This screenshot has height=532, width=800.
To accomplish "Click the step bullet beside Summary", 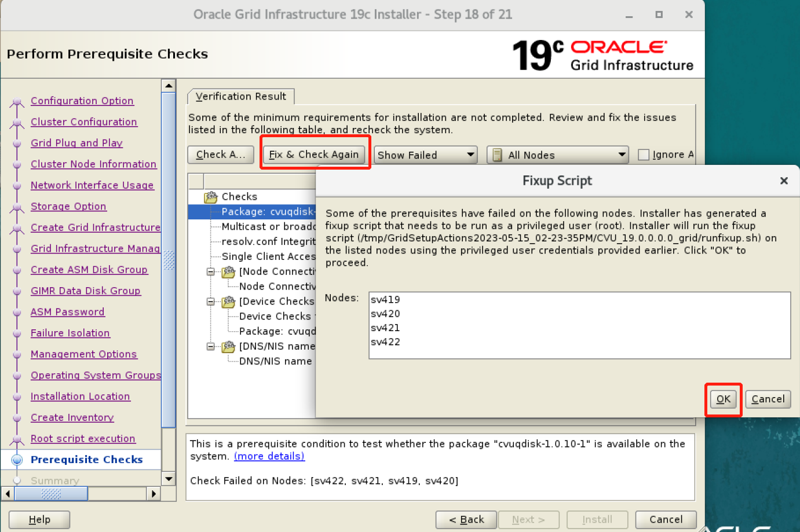I will point(17,480).
